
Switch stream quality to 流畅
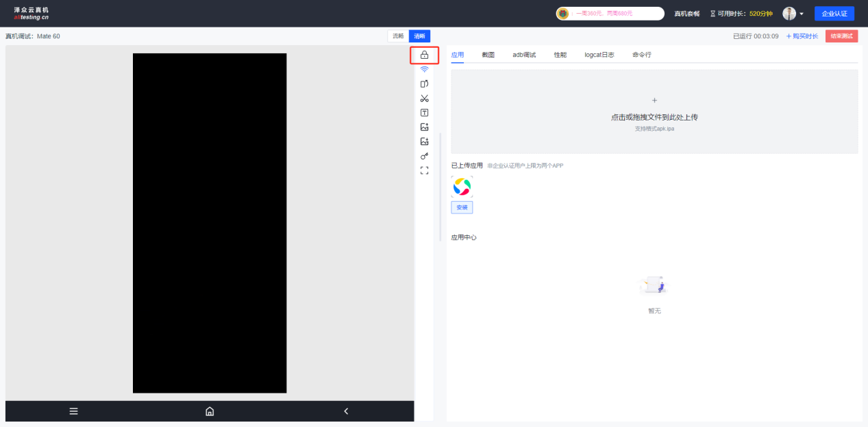coord(398,36)
